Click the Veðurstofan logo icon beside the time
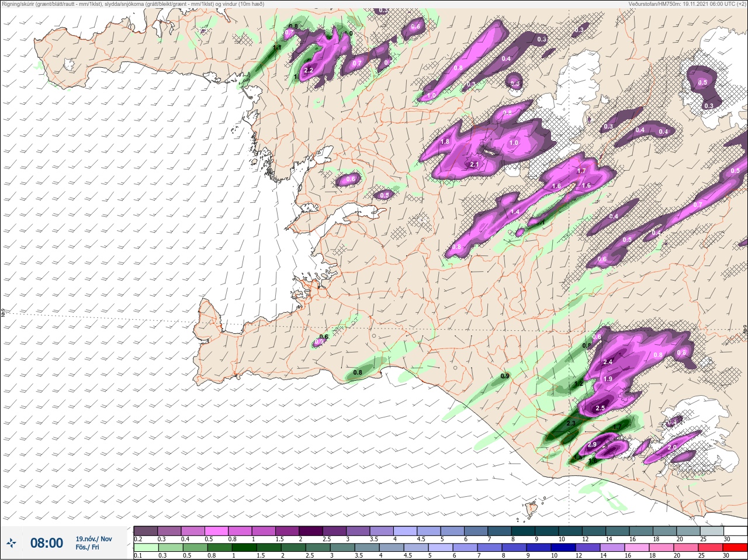This screenshot has width=748, height=560. coord(12,543)
